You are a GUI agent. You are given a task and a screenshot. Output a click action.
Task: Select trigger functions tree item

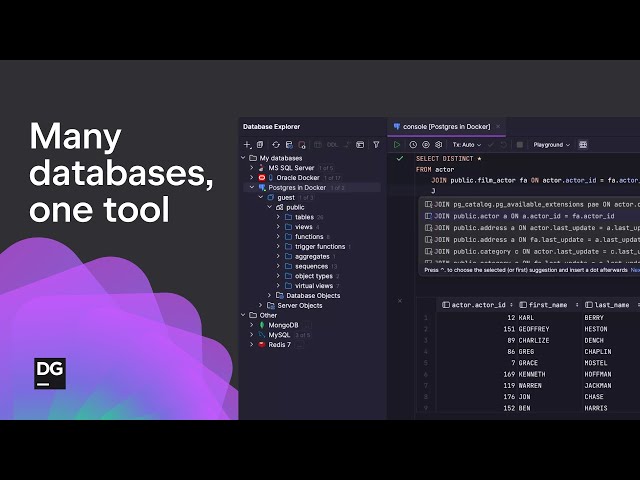coord(320,247)
